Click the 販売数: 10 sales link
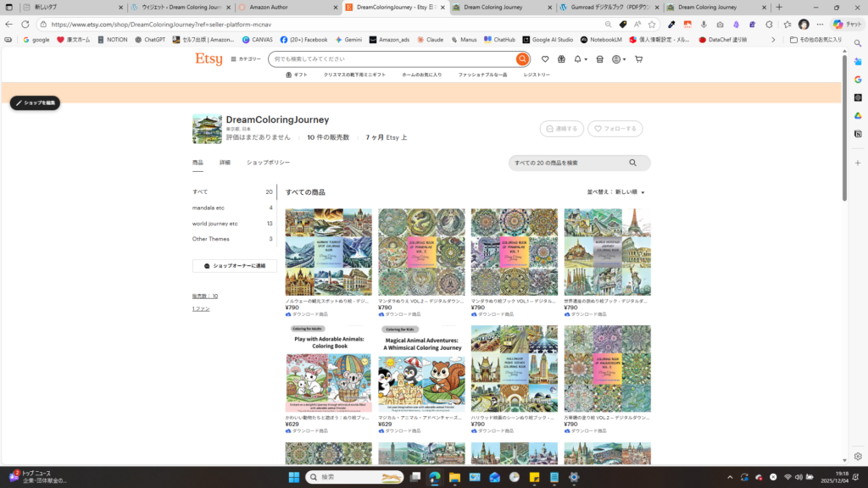Image resolution: width=868 pixels, height=488 pixels. coord(204,296)
